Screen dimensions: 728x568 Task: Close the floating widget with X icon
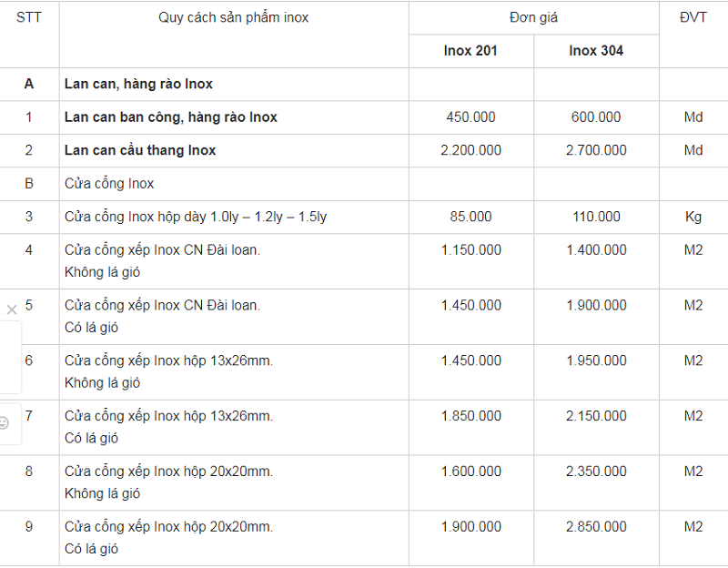pyautogui.click(x=12, y=309)
